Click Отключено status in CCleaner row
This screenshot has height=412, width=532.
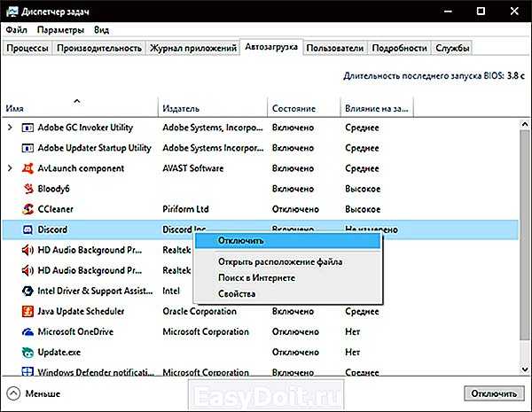coord(295,209)
